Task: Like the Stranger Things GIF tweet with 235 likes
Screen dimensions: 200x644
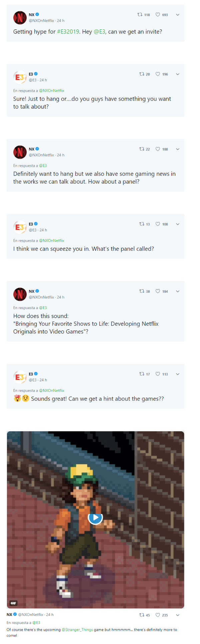Action: pos(158,615)
